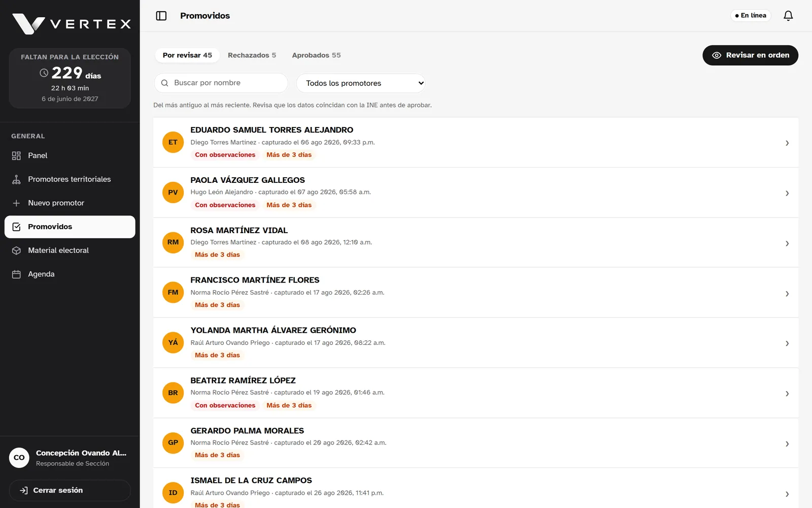Click Nuevo promotor plus icon

pyautogui.click(x=16, y=203)
